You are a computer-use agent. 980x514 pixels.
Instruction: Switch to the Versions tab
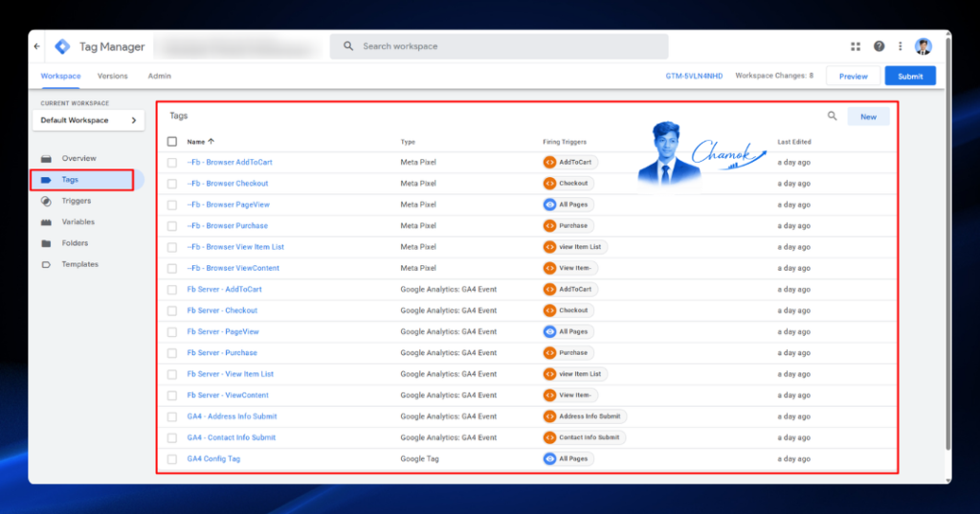[x=113, y=76]
